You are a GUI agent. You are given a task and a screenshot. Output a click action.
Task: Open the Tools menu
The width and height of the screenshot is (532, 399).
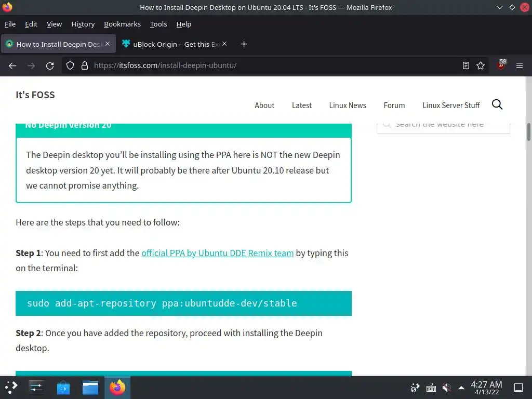[158, 24]
